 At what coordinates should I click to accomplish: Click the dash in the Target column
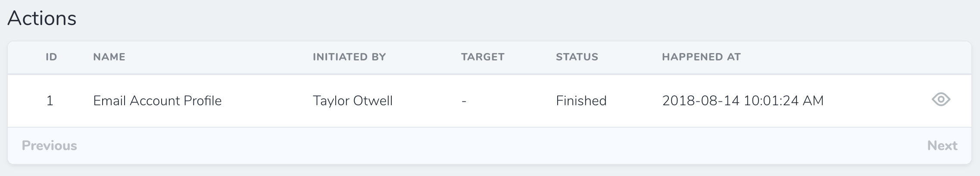coord(464,101)
